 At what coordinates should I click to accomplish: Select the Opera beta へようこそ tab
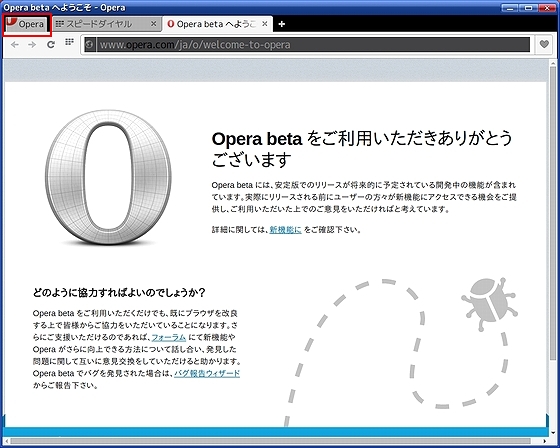(217, 24)
